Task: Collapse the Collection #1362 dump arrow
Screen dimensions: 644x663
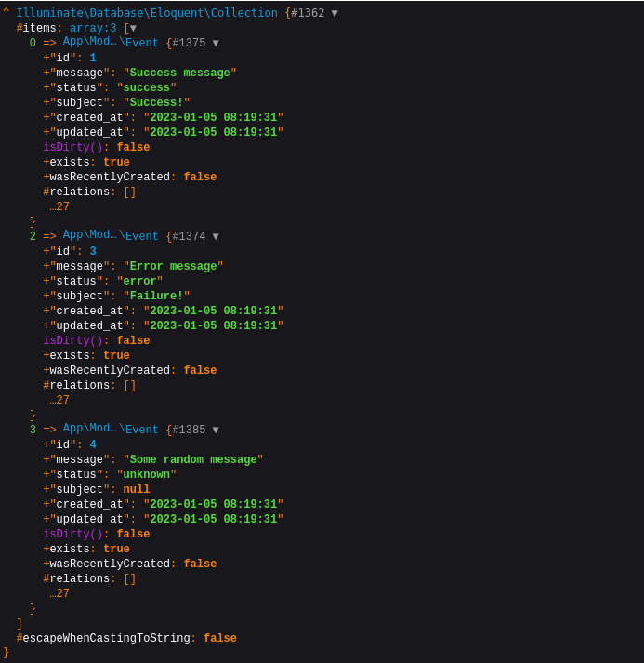Action: pos(335,14)
